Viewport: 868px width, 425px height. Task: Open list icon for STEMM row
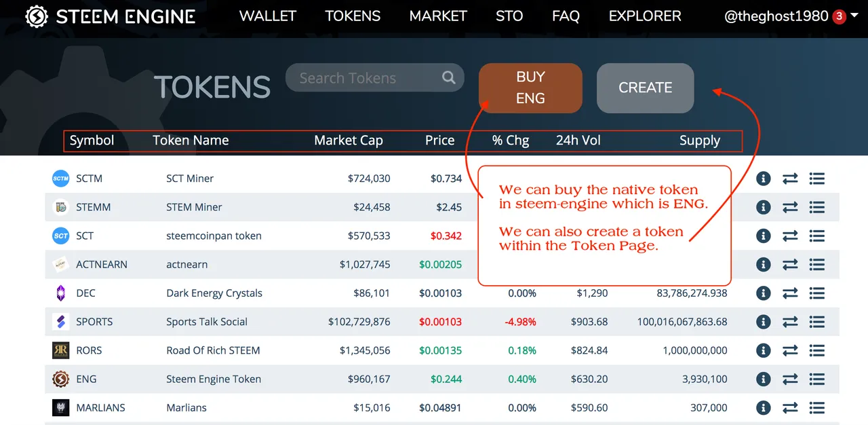816,207
